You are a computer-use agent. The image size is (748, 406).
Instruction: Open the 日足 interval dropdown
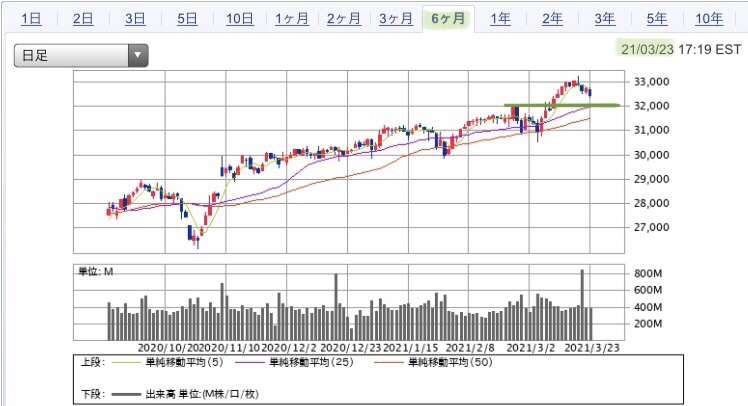coord(81,55)
